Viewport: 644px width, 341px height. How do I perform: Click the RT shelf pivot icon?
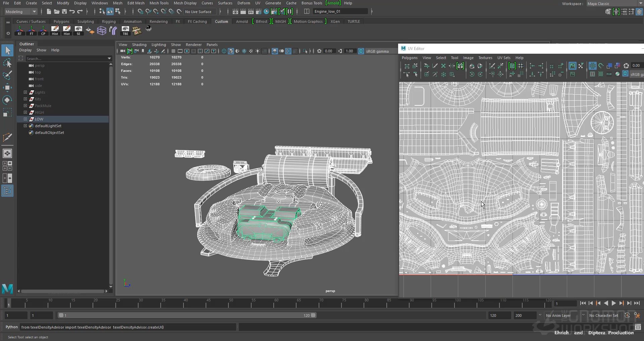tap(19, 31)
